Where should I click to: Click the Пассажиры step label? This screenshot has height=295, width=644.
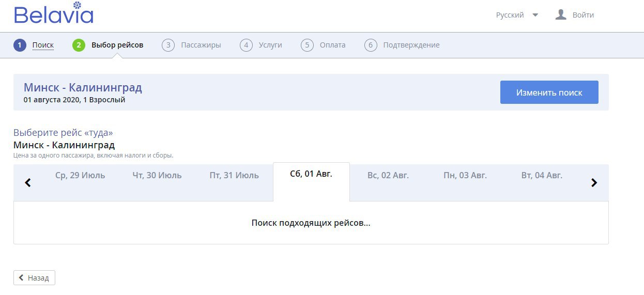[x=201, y=45]
